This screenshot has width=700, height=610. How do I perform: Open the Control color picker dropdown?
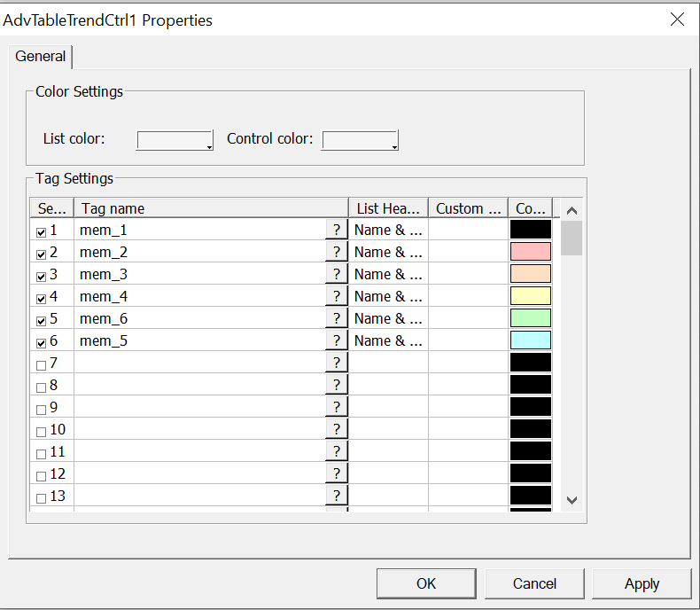[360, 140]
